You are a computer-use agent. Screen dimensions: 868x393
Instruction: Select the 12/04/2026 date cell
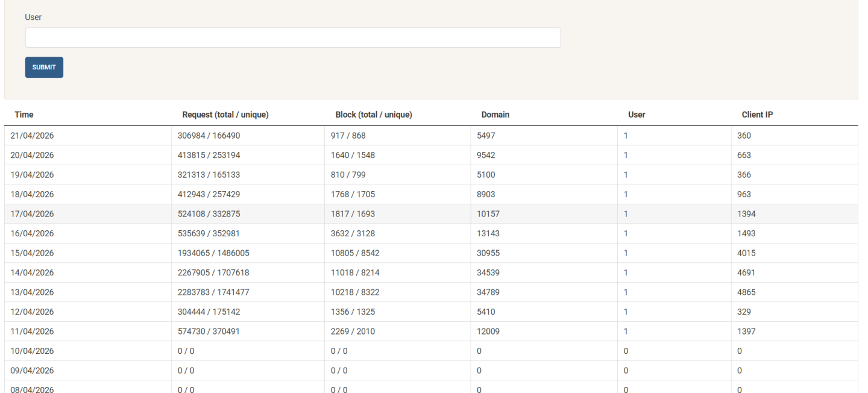coord(33,312)
